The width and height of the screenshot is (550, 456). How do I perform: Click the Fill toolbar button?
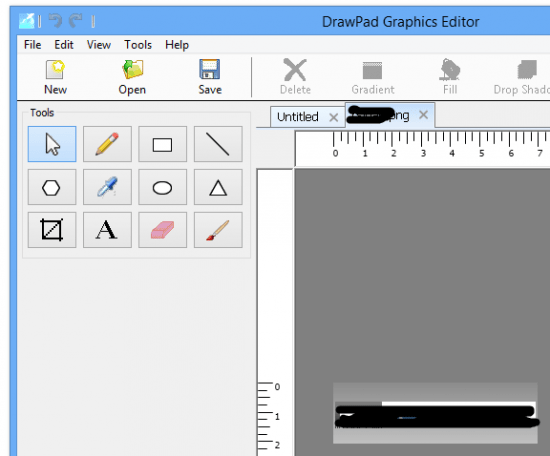450,77
